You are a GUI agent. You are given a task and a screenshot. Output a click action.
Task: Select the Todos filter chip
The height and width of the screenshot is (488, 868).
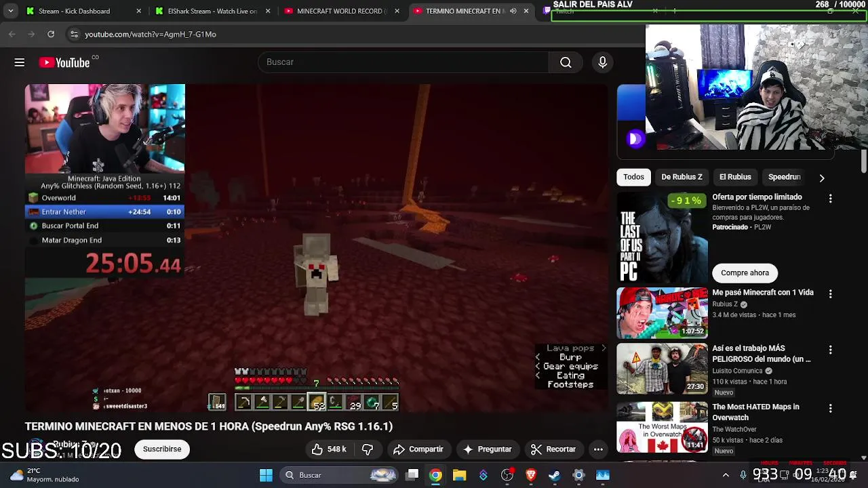pyautogui.click(x=633, y=177)
